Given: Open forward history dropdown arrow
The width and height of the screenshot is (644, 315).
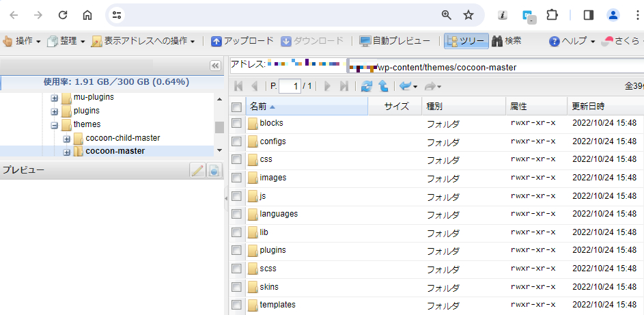Looking at the screenshot, I should (440, 86).
